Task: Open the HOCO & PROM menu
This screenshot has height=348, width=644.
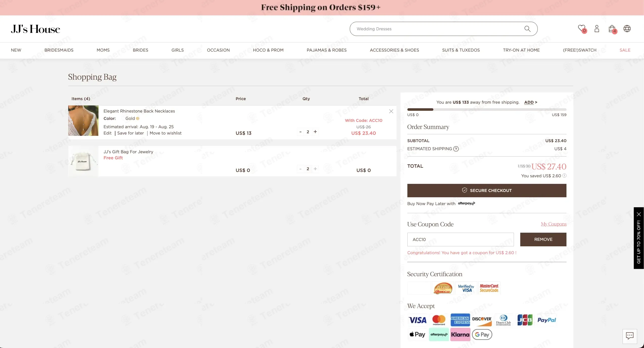Action: (x=268, y=50)
